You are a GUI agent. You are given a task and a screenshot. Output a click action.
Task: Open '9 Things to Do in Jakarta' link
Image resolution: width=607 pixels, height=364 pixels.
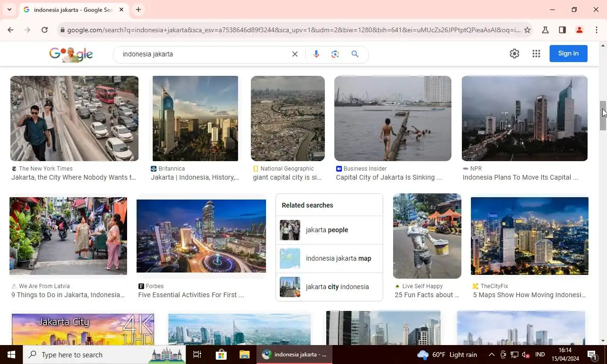coord(68,295)
